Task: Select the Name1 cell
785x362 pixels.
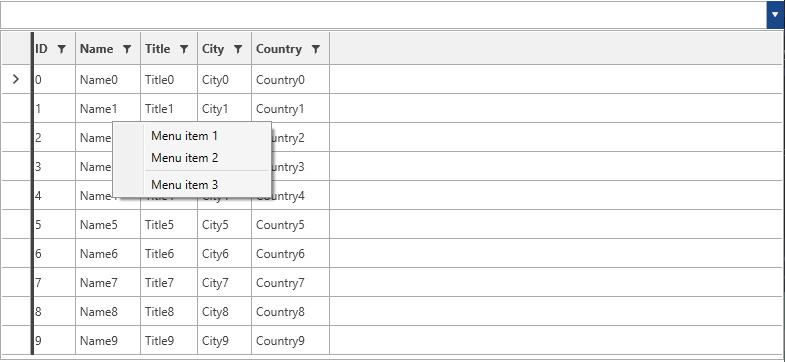Action: pyautogui.click(x=108, y=109)
